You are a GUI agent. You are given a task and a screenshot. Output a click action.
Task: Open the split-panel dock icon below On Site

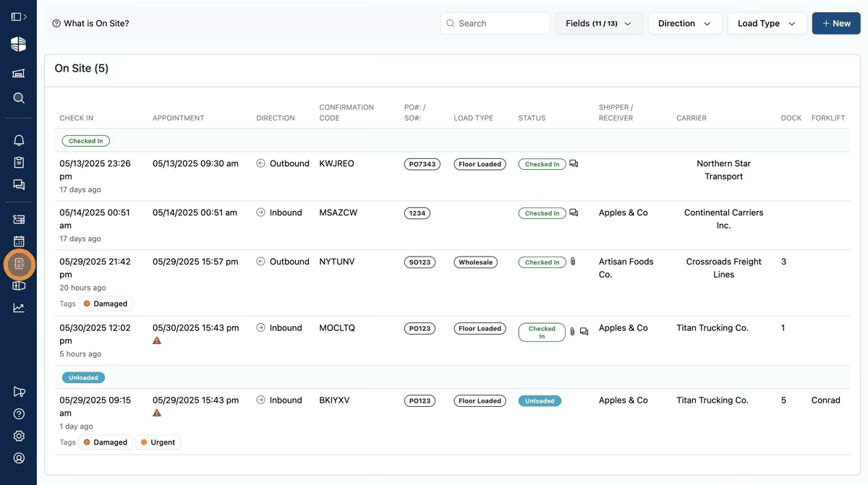click(19, 286)
